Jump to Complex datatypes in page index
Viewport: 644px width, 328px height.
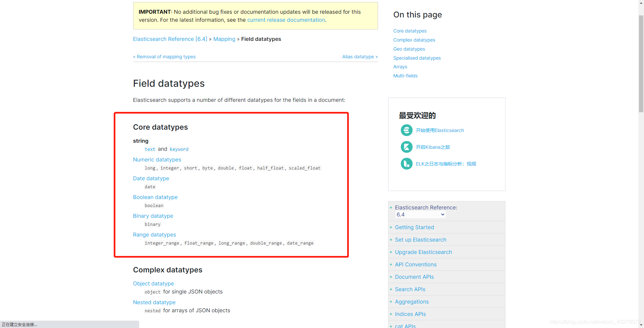point(414,40)
